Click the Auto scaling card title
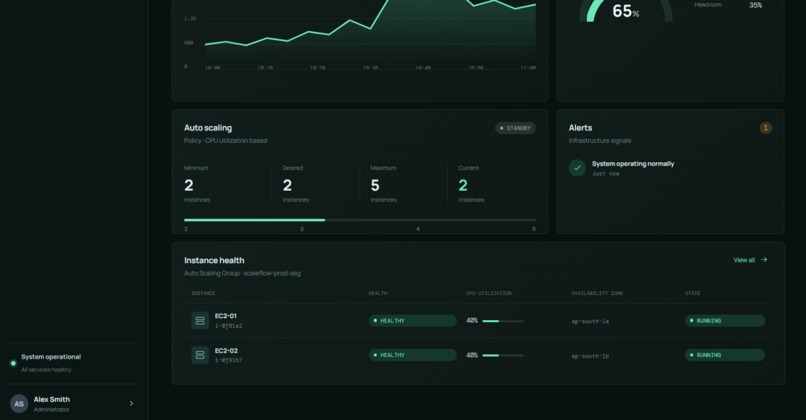 point(208,127)
